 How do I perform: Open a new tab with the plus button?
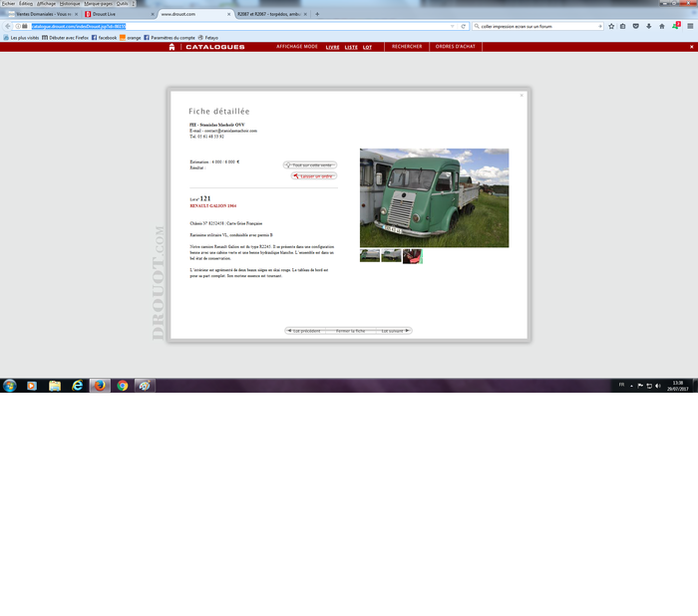(x=317, y=14)
